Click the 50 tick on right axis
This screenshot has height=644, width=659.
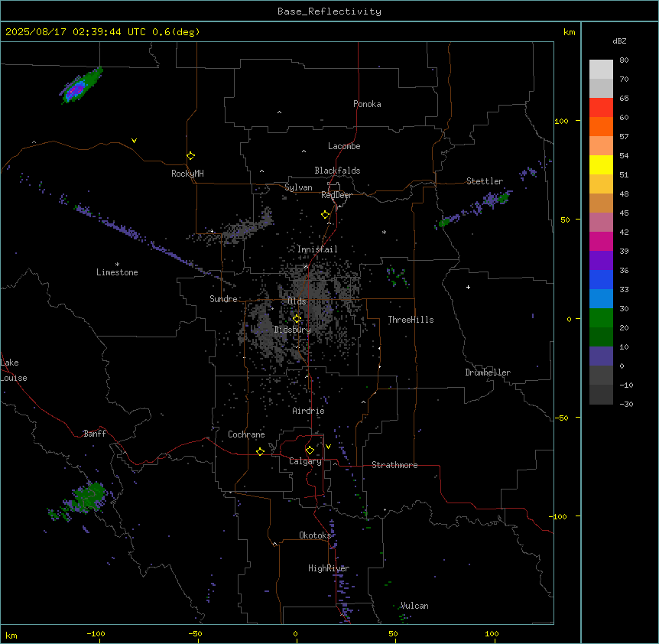click(x=565, y=220)
